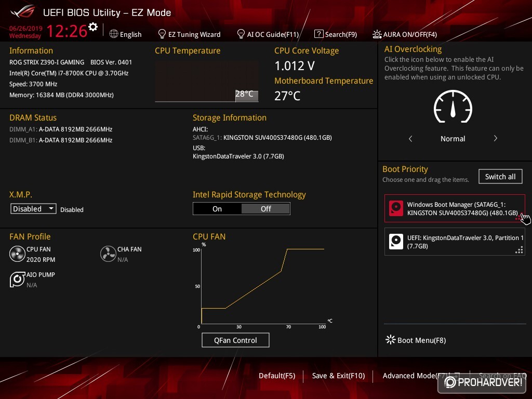Click Memory: 16384 MB (DDR4 3000MHz) text
This screenshot has height=399, width=532.
coord(61,95)
